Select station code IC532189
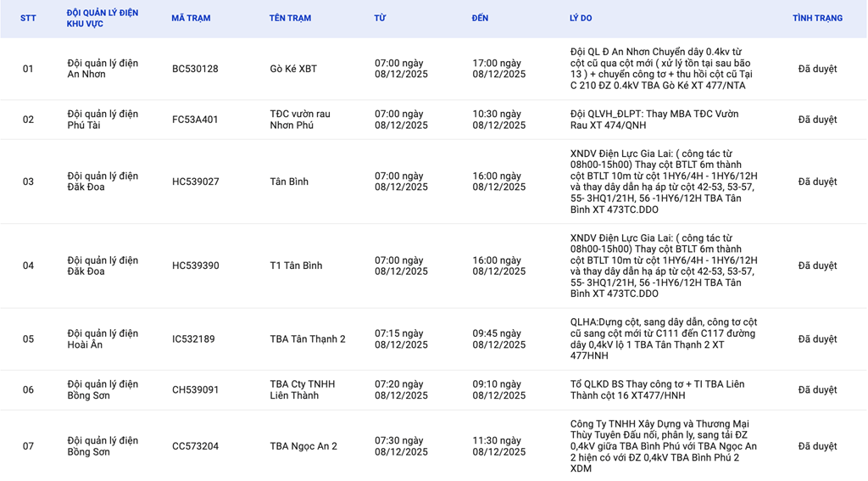This screenshot has height=481, width=868. pyautogui.click(x=193, y=339)
